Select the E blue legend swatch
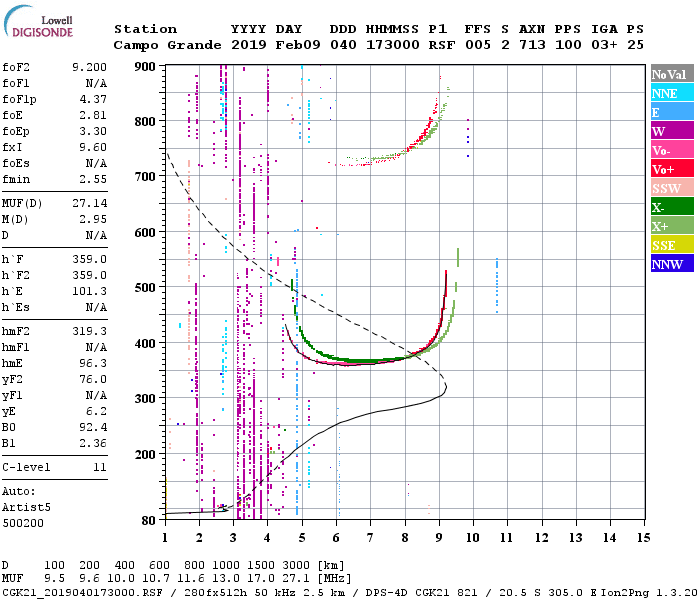The image size is (700, 600). [672, 112]
